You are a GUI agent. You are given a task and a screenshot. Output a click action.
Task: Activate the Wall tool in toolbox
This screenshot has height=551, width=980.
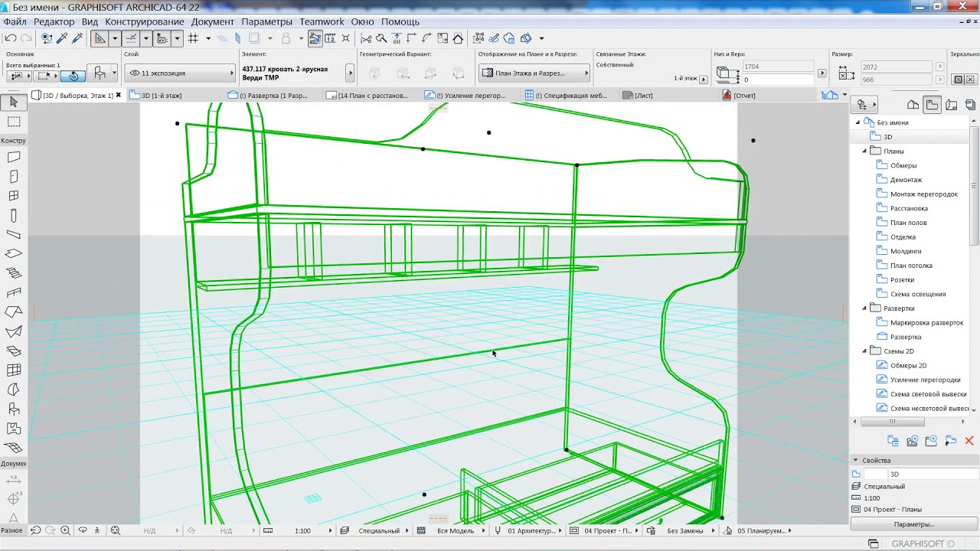pos(14,157)
